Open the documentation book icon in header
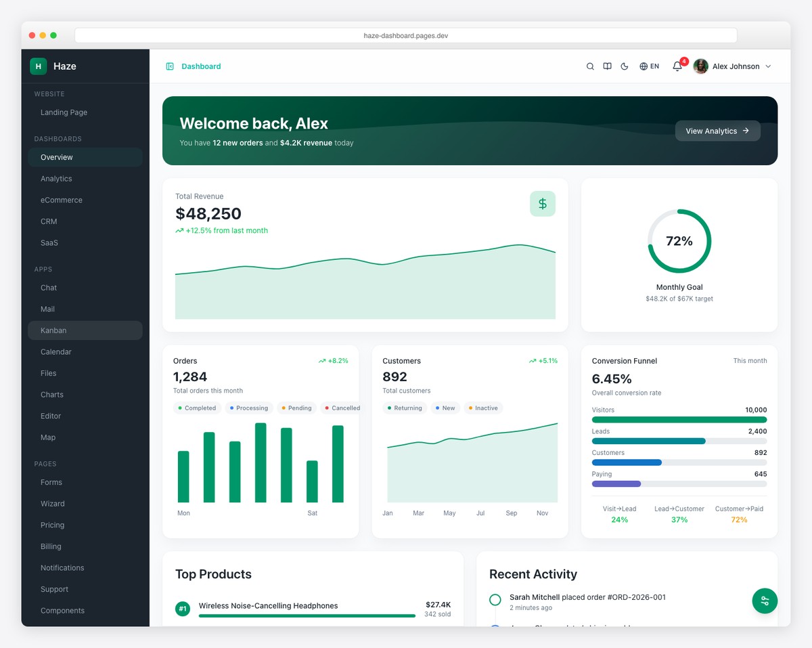The image size is (812, 648). pyautogui.click(x=607, y=66)
